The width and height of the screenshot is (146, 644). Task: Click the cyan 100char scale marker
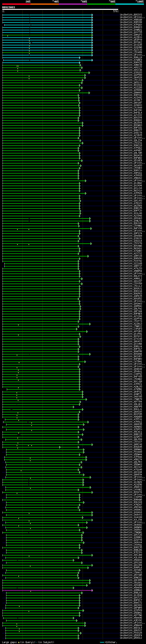pos(102,642)
